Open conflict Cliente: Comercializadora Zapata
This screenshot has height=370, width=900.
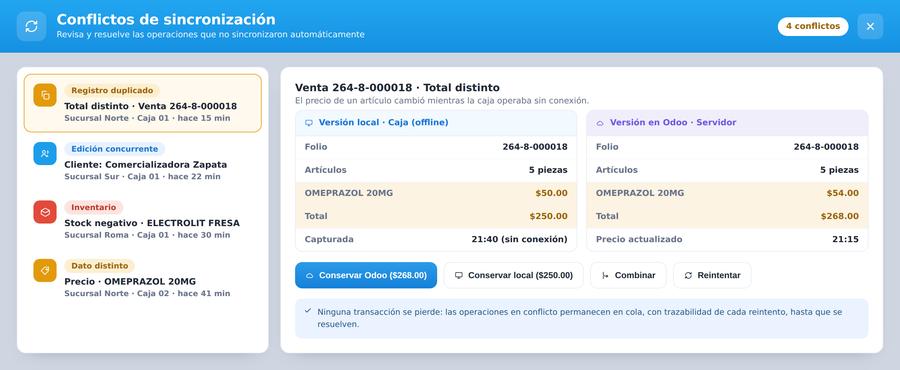[142, 162]
